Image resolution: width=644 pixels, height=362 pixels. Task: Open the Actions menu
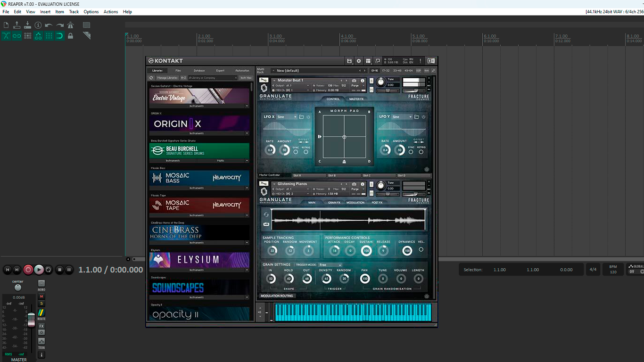(111, 12)
